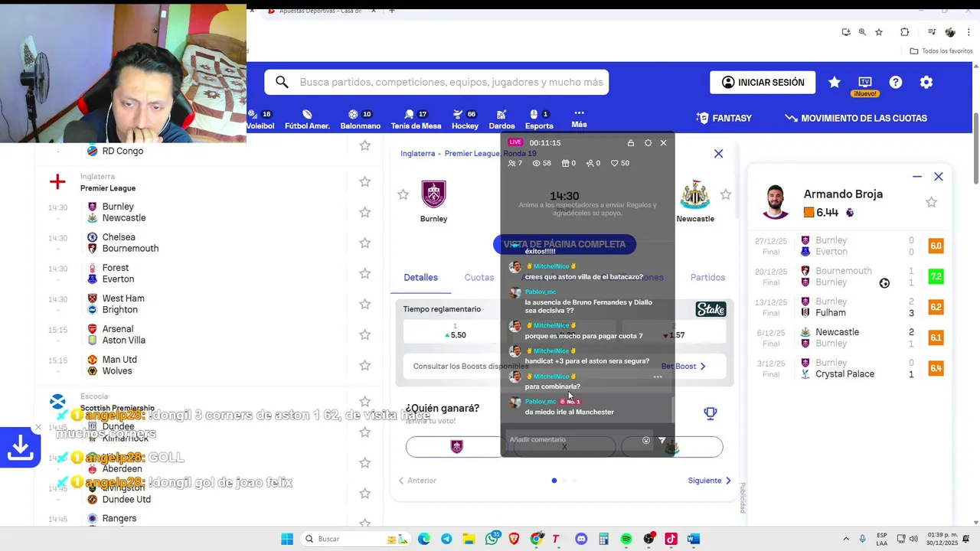
Task: Click the blue download arrow icon
Action: (x=20, y=448)
